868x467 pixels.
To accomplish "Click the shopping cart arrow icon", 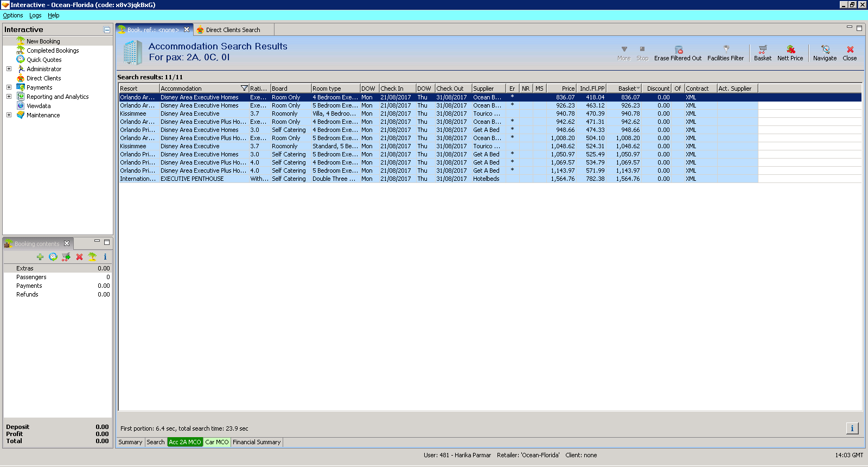I will [x=66, y=257].
